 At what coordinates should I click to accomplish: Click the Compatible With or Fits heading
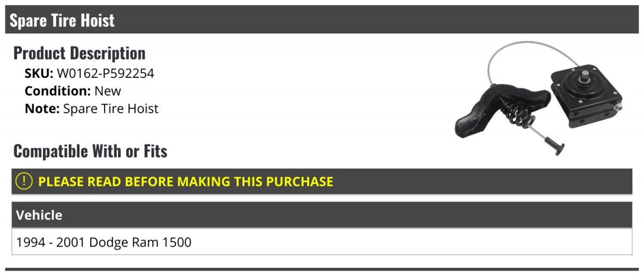(90, 151)
